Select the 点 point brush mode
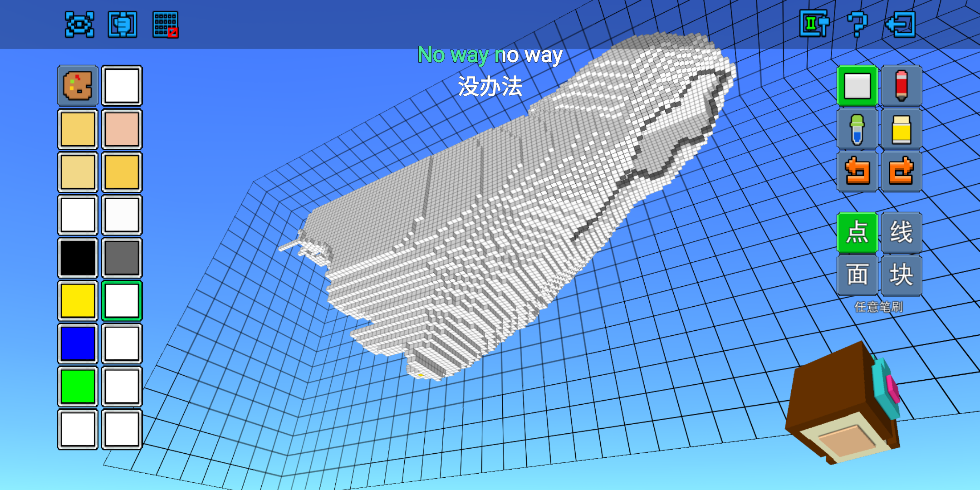The image size is (980, 490). click(857, 232)
